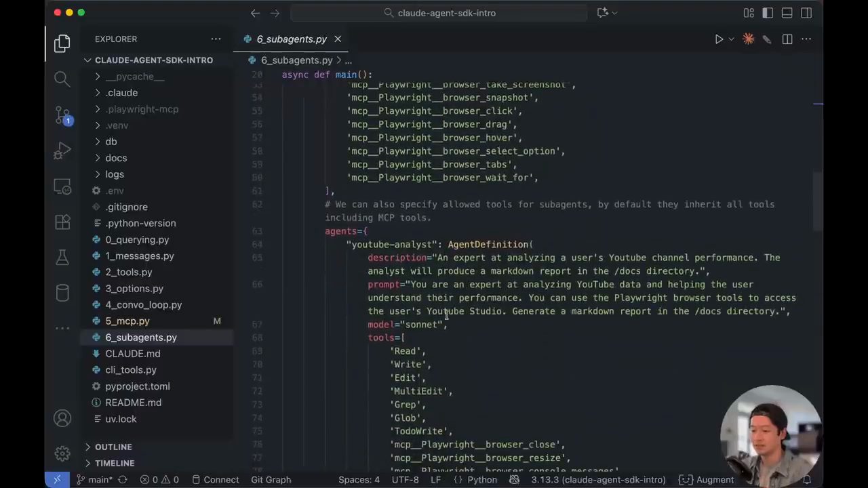868x488 pixels.
Task: Open the Manage gear settings menu
Action: click(x=62, y=453)
